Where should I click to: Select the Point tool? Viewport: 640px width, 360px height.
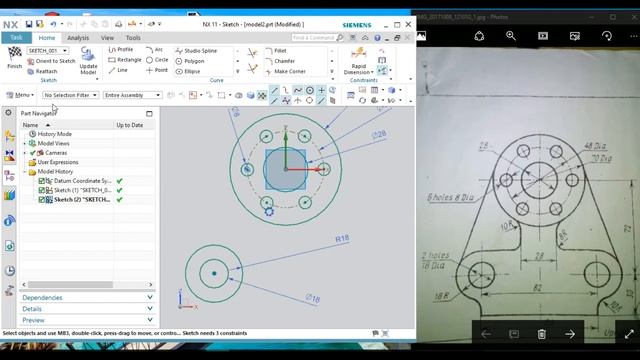pyautogui.click(x=157, y=70)
